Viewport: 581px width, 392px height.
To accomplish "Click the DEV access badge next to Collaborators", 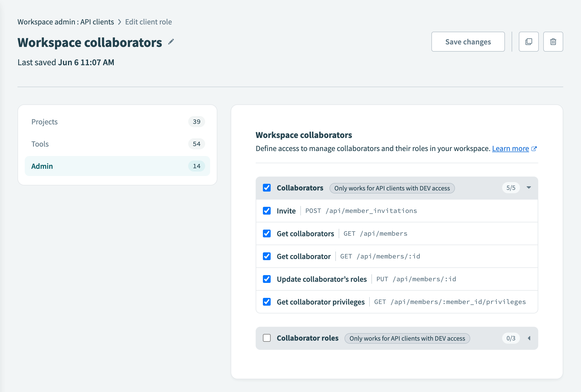I will pos(392,188).
